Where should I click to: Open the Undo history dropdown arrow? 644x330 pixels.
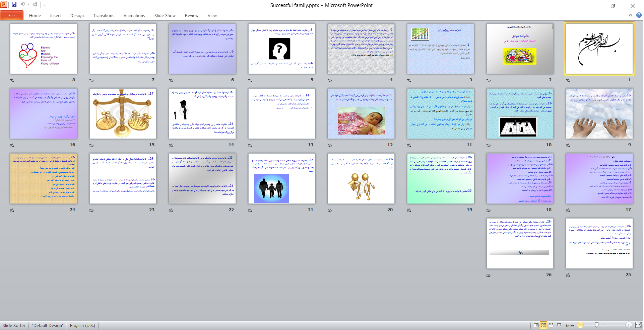[x=28, y=5]
